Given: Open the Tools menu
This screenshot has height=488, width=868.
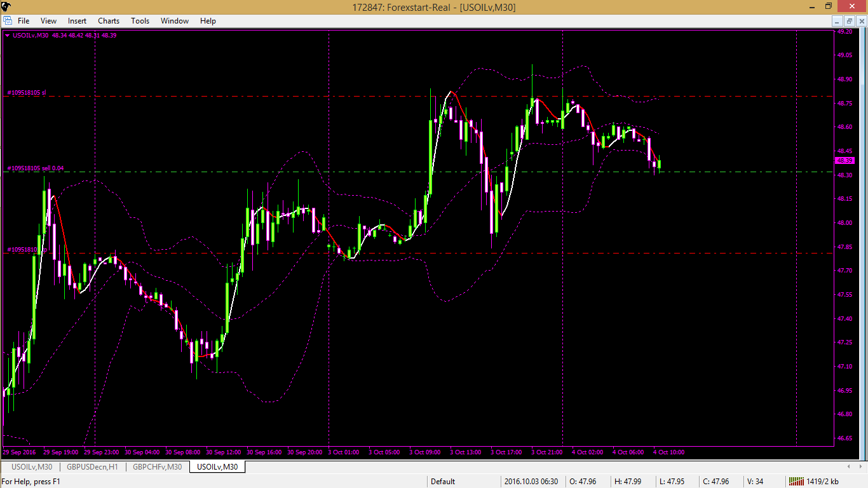Looking at the screenshot, I should coord(140,21).
